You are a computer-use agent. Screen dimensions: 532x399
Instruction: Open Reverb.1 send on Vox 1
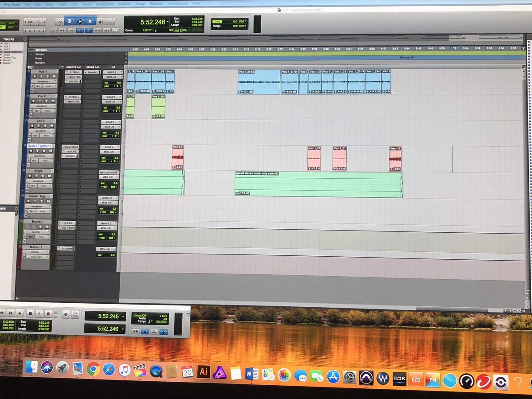tap(93, 72)
